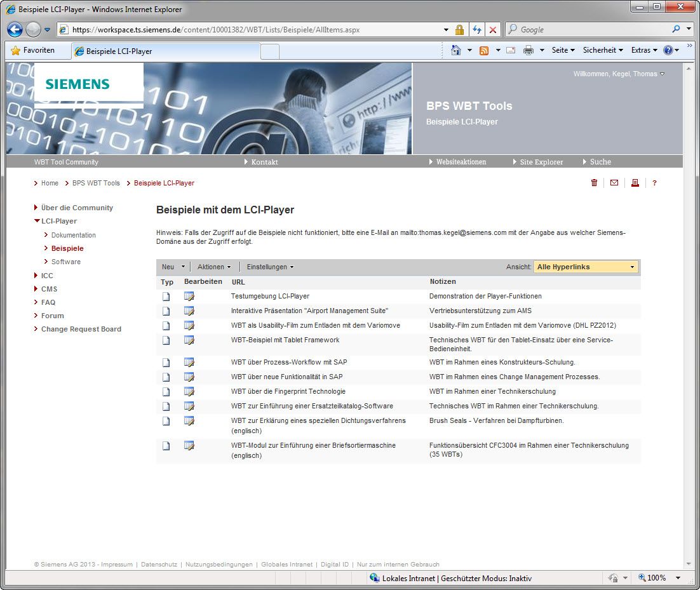Screen dimensions: 700x590
Task: Click the browser refresh icon in address bar
Action: (476, 30)
